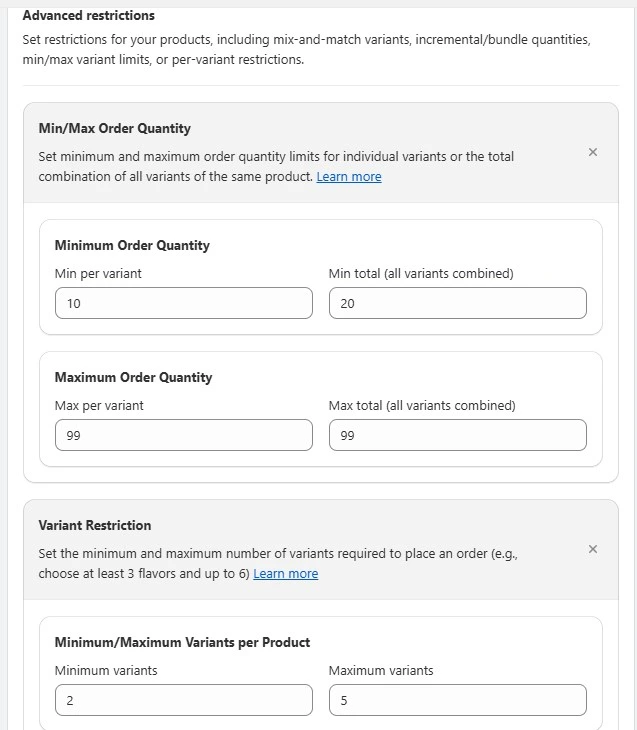Click the 'Max per variant' label text
The width and height of the screenshot is (637, 730).
point(99,405)
